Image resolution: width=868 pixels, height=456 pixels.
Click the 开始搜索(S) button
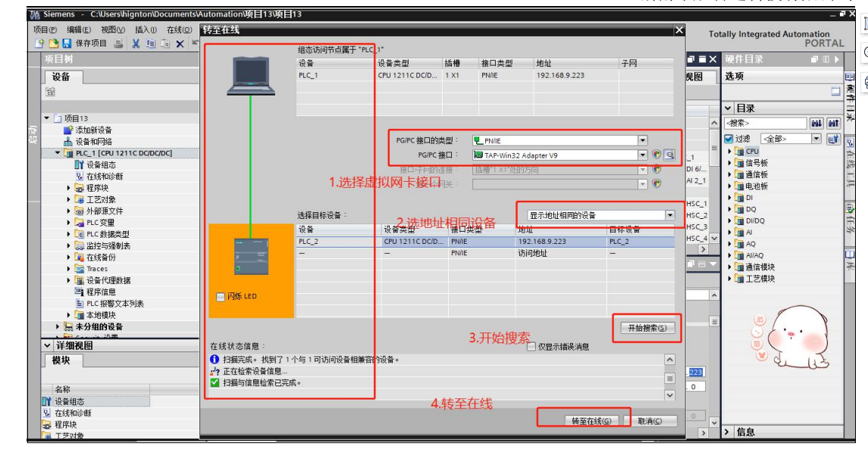pyautogui.click(x=647, y=328)
